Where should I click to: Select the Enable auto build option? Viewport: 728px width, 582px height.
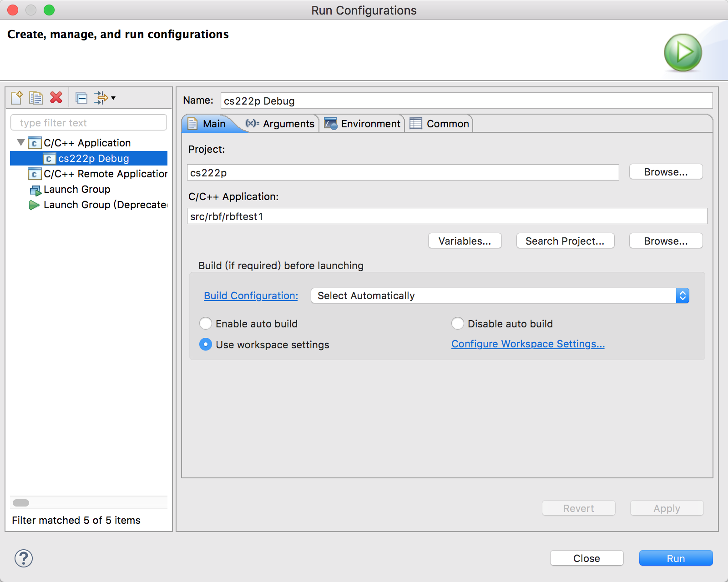206,324
